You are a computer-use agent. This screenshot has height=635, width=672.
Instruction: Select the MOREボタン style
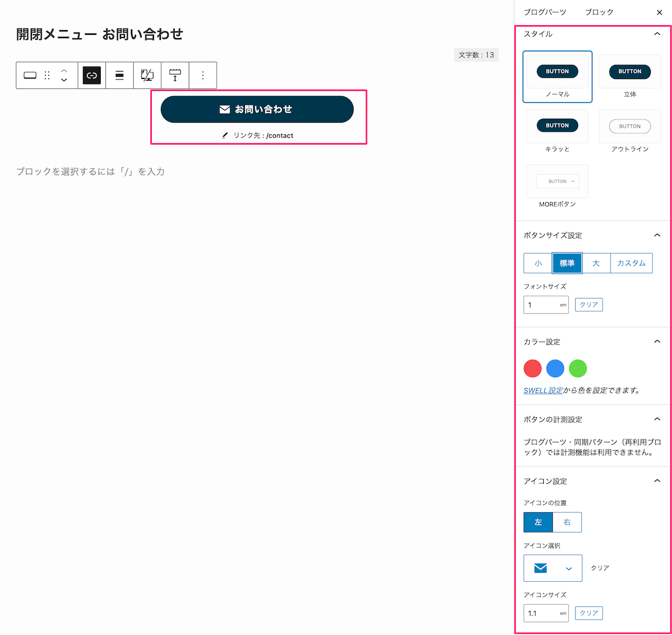557,186
